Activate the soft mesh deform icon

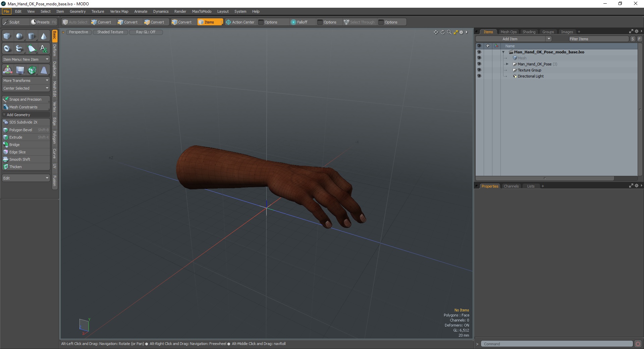pyautogui.click(x=20, y=70)
